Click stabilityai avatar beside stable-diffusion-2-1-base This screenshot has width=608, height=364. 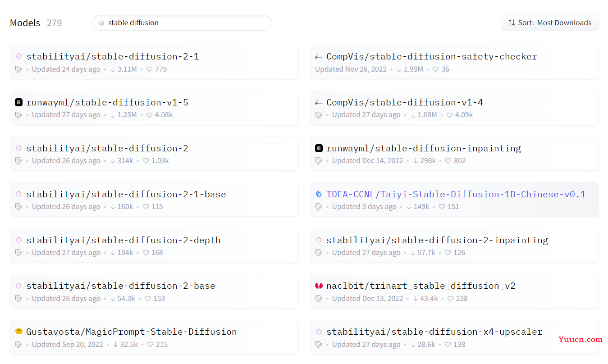pos(18,194)
